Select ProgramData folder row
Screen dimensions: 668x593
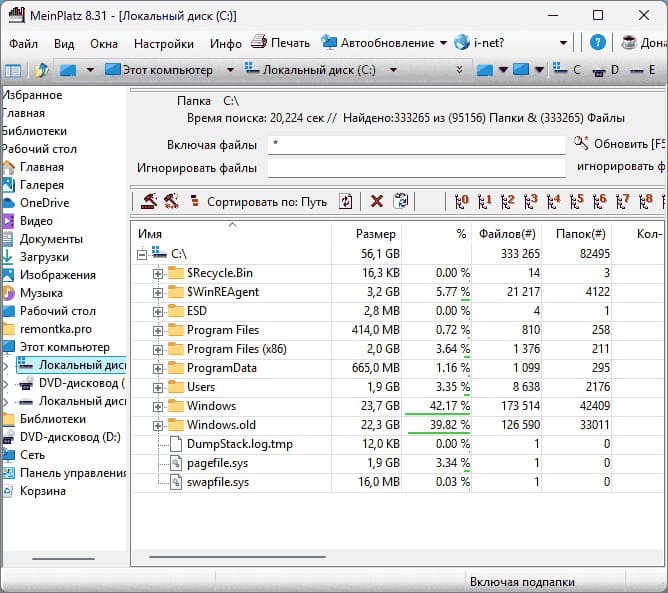click(398, 368)
